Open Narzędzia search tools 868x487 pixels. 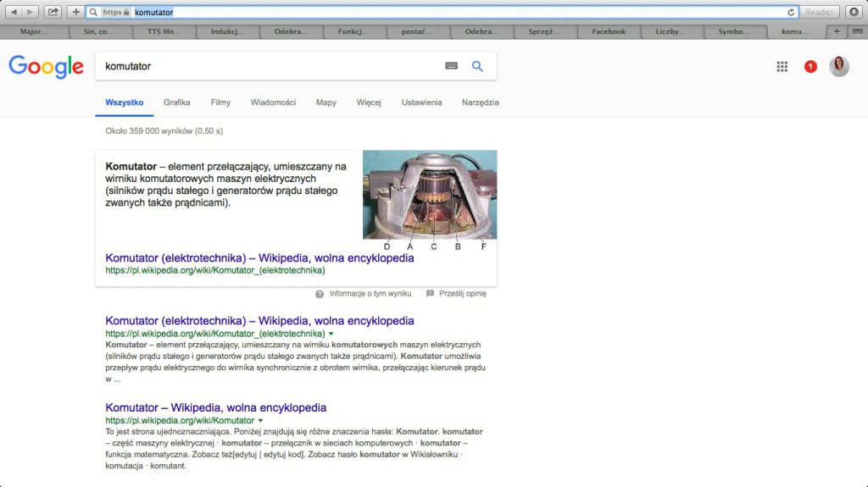pyautogui.click(x=481, y=102)
